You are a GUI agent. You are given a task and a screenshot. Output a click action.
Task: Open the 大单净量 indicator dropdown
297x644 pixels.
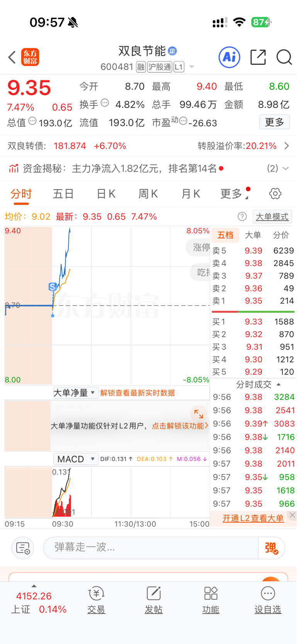75,393
